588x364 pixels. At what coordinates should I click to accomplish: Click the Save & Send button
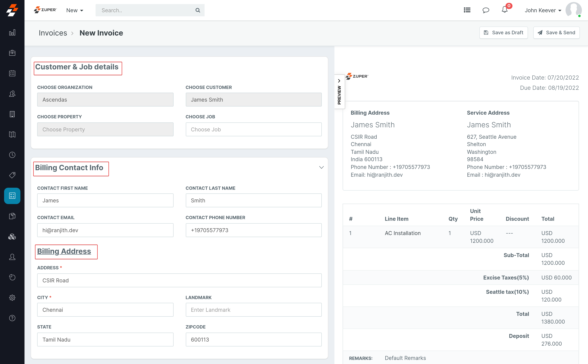coord(556,33)
